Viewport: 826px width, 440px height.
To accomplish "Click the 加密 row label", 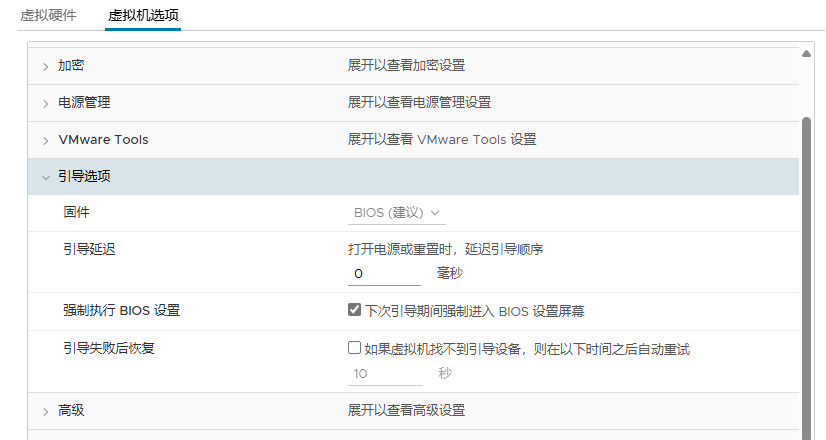I will point(71,66).
